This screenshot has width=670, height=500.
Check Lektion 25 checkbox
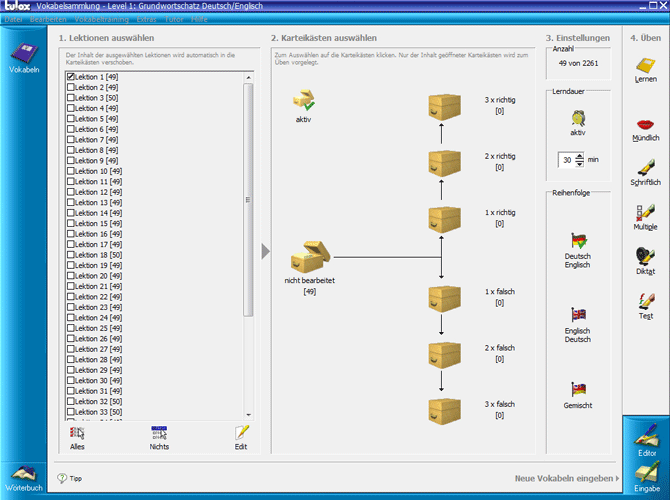click(71, 328)
